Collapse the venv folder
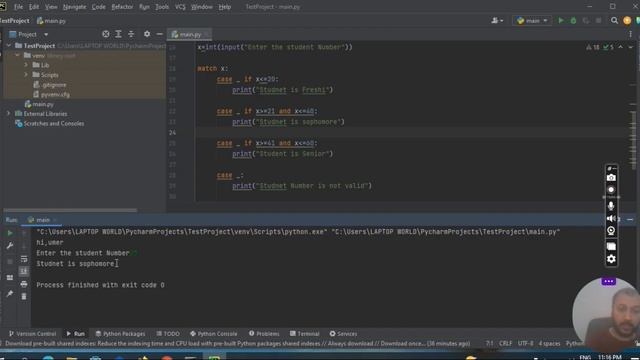Screen dimensions: 640x360 coord(17,56)
